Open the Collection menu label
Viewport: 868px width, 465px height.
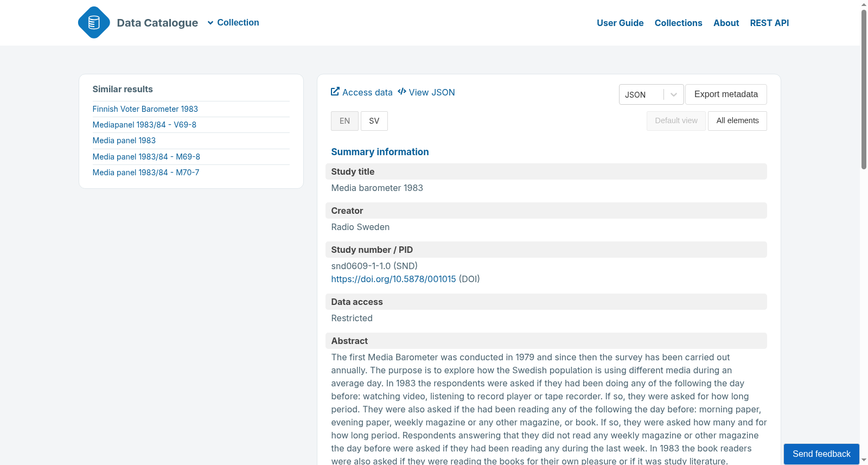pyautogui.click(x=238, y=23)
